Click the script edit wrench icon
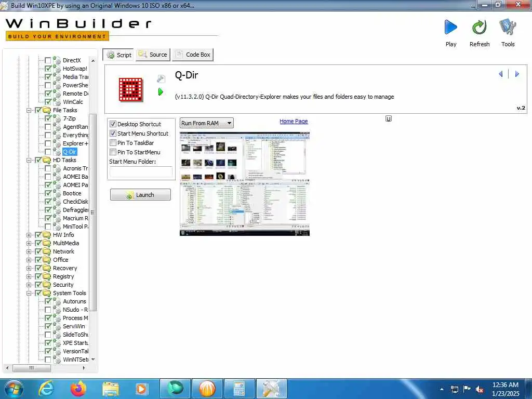 tap(161, 79)
